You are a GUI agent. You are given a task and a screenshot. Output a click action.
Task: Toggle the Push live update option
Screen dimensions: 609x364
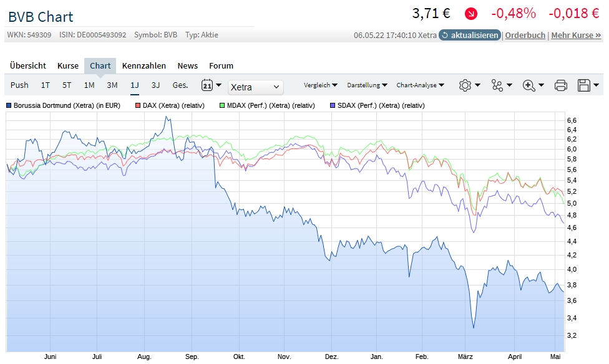click(19, 85)
